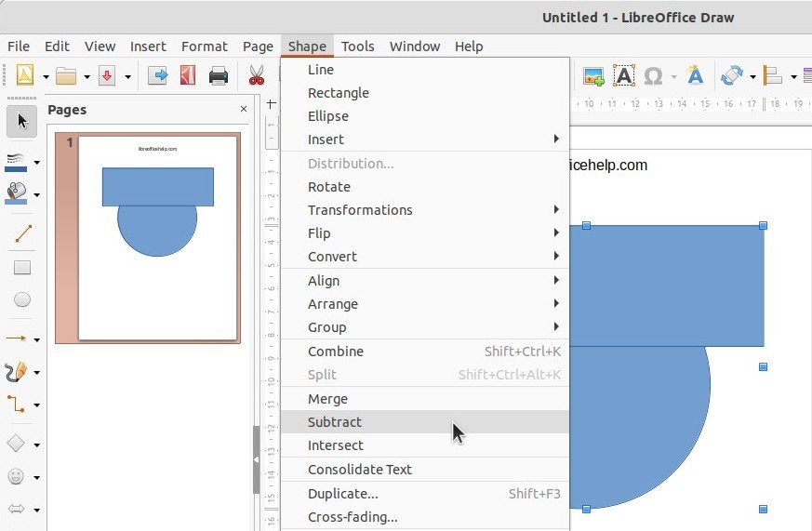
Task: Open the Fill Color dropdown arrow
Action: coord(37,195)
